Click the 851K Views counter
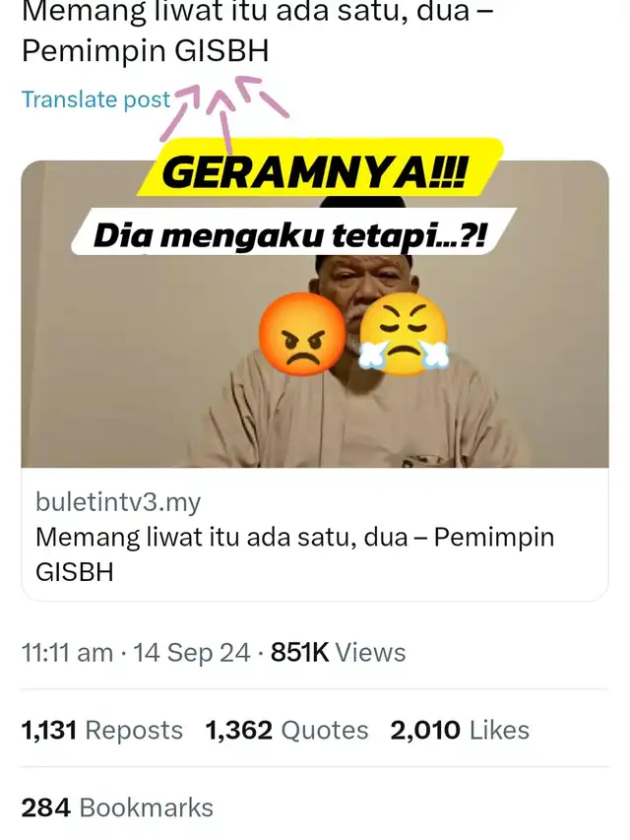630x840 pixels. click(x=338, y=653)
